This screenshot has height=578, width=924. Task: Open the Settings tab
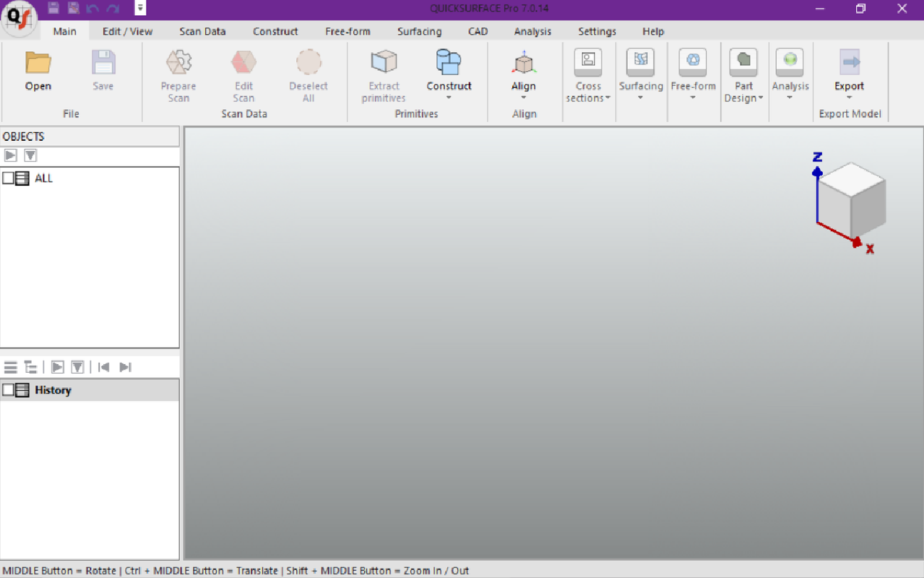pyautogui.click(x=597, y=31)
